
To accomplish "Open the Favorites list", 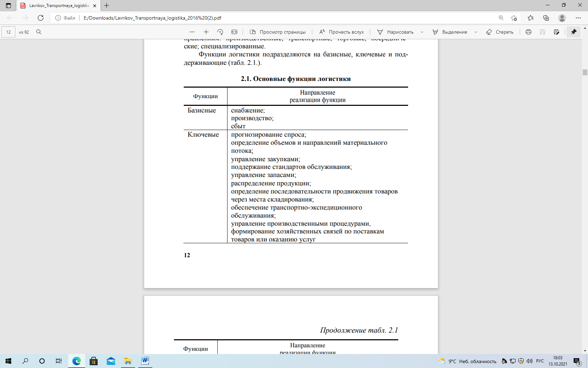I will 531,18.
